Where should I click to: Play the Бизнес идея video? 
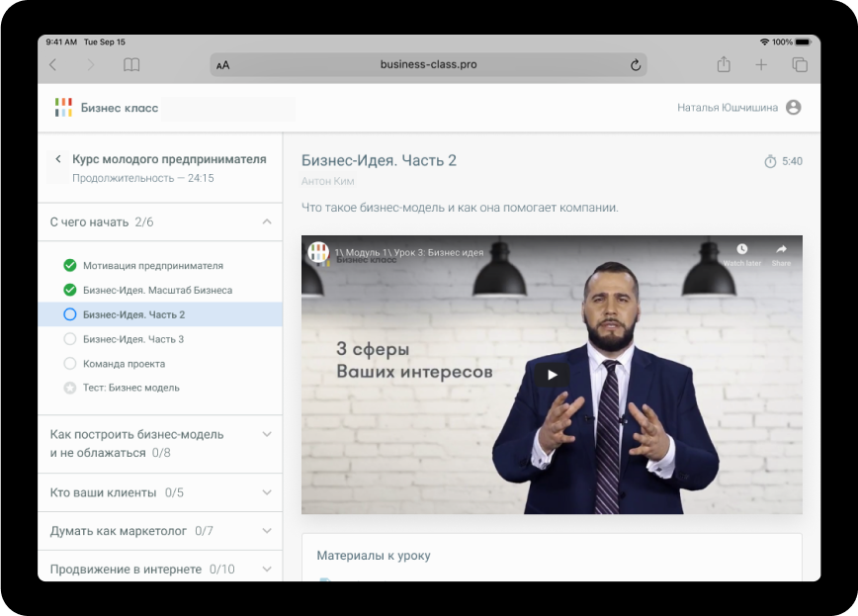click(552, 375)
